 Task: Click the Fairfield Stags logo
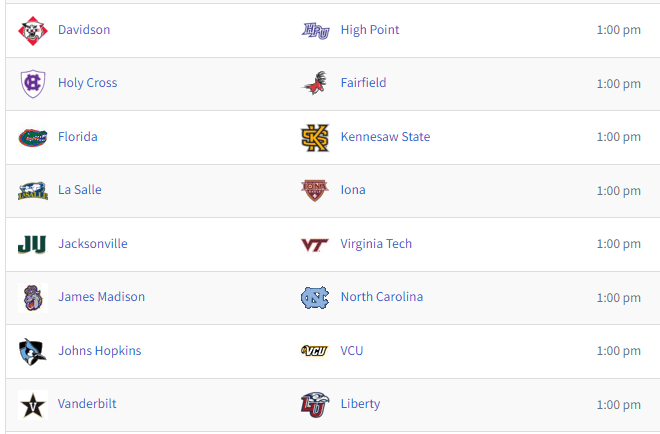(x=315, y=83)
